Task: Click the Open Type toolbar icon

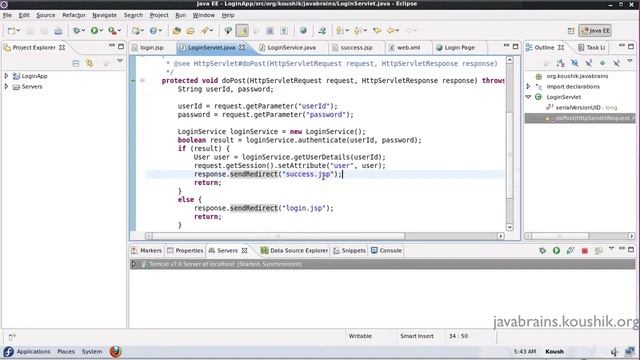Action: [x=176, y=31]
